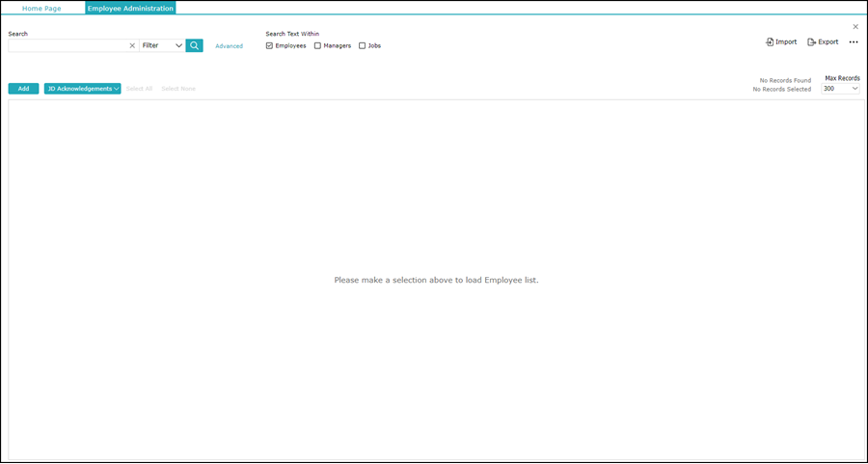The image size is (868, 464).
Task: Open the Filter dropdown
Action: coord(162,45)
